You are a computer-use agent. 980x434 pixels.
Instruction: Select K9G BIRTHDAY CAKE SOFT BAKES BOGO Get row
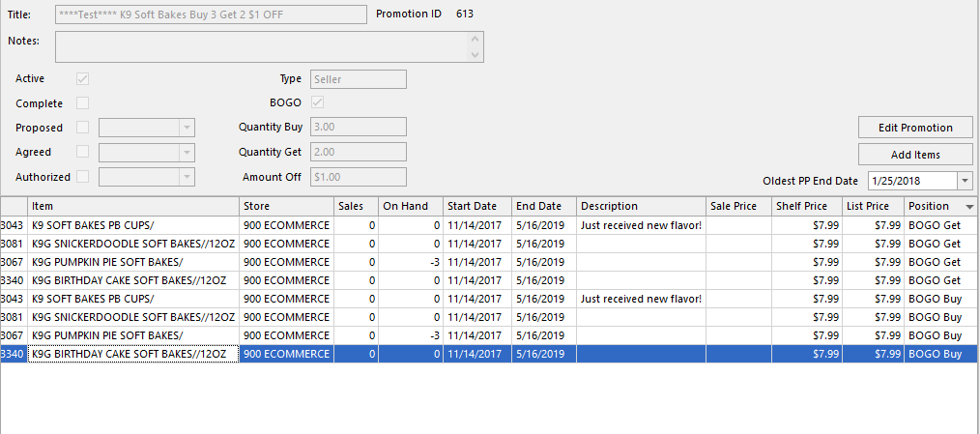pyautogui.click(x=489, y=280)
